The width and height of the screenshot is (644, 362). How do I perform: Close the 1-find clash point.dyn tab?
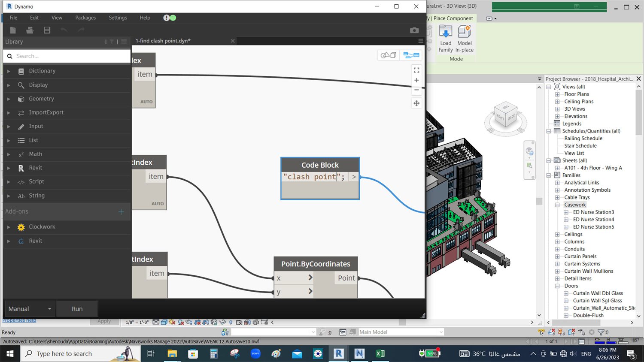[233, 41]
